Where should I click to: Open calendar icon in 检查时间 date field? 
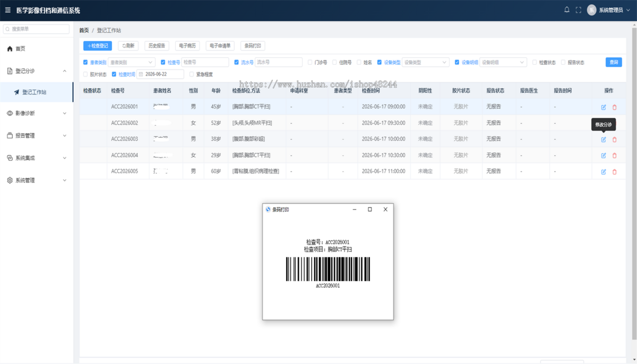tap(141, 75)
